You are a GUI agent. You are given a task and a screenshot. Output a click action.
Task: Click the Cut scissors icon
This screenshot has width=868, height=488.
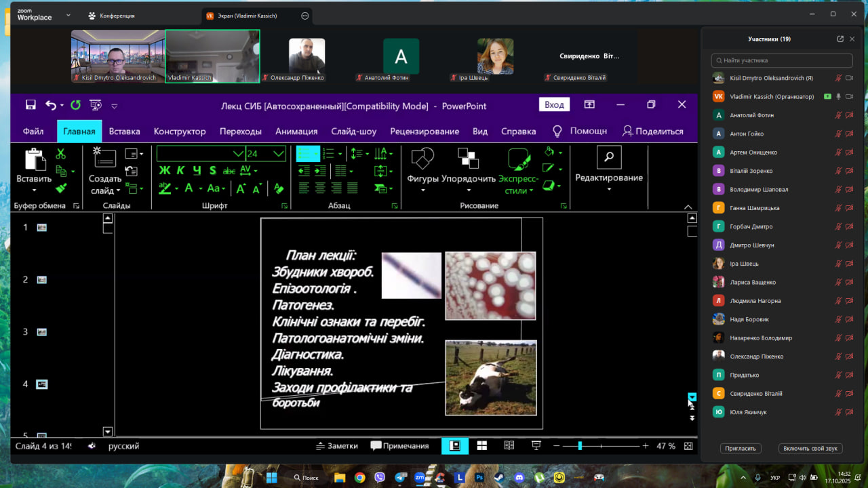(x=61, y=155)
